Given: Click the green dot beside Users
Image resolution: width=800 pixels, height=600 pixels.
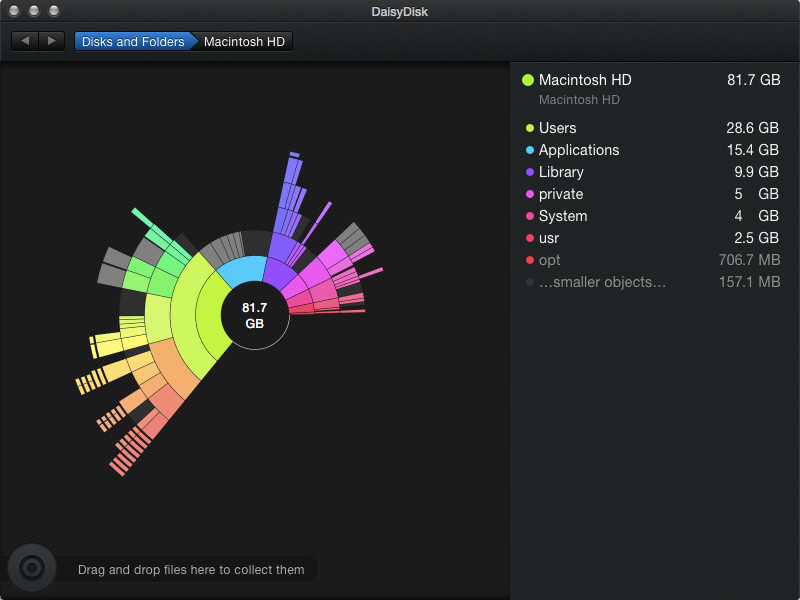Looking at the screenshot, I should (530, 128).
